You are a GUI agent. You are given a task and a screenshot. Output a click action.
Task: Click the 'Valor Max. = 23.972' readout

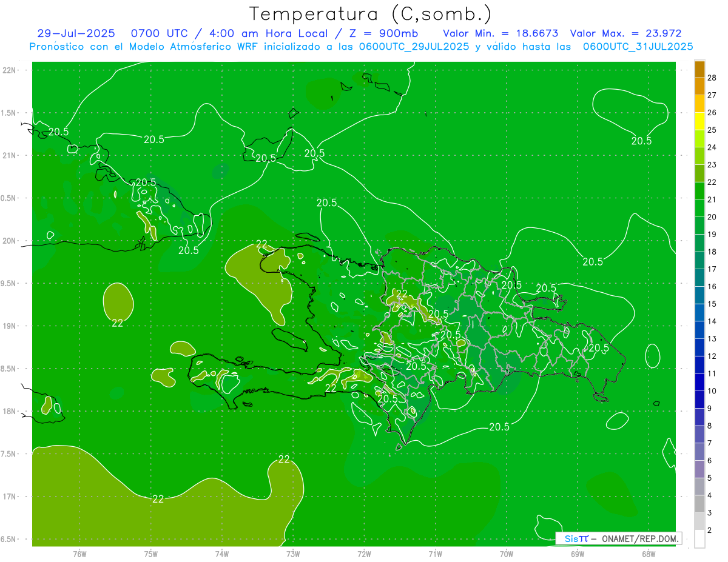[x=627, y=33]
